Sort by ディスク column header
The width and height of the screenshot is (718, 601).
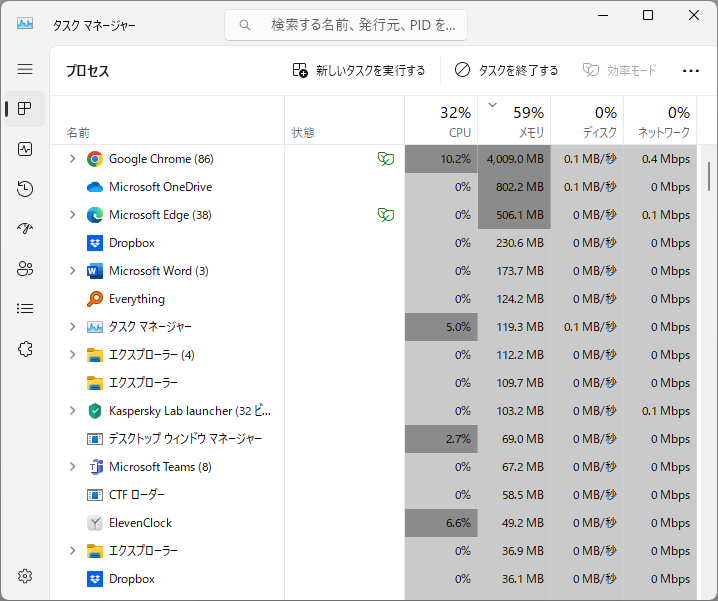click(587, 120)
